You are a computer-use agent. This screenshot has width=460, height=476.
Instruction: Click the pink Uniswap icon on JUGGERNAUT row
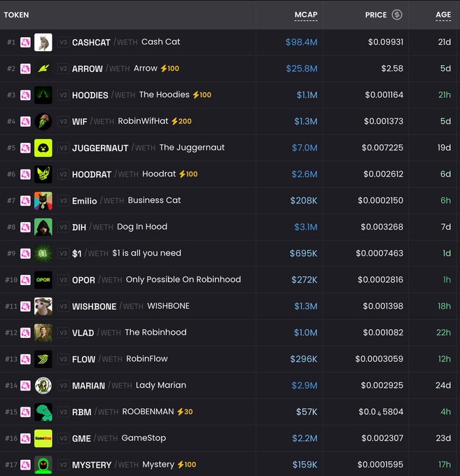point(25,148)
